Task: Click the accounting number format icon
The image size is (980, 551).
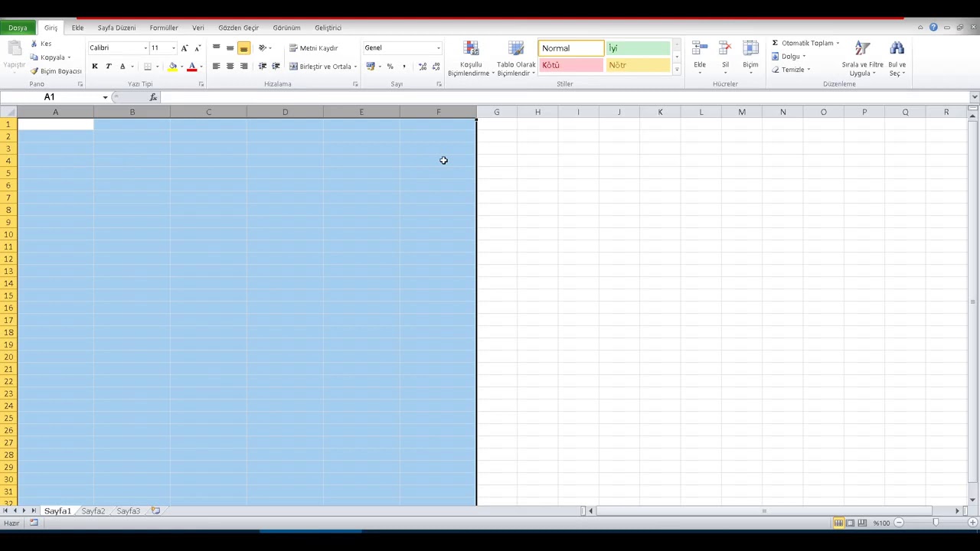Action: (x=371, y=67)
